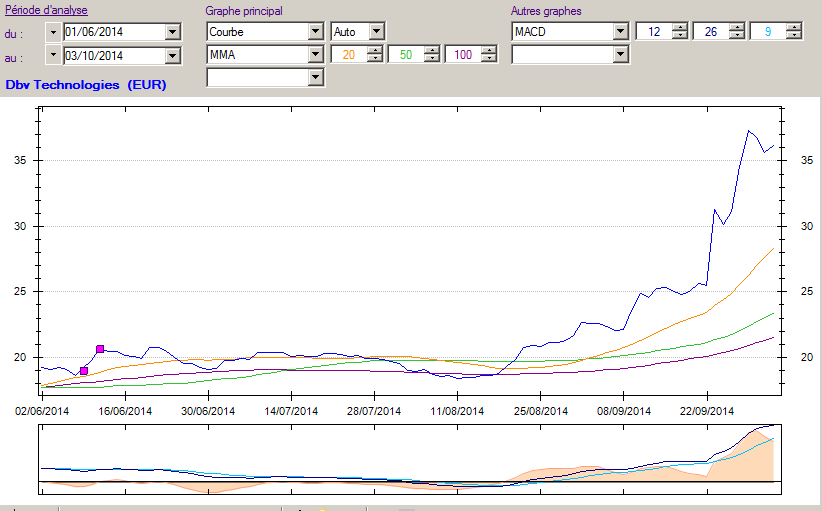Click the small arrow button before end date
Viewport: 822px width, 511px height.
click(x=53, y=55)
